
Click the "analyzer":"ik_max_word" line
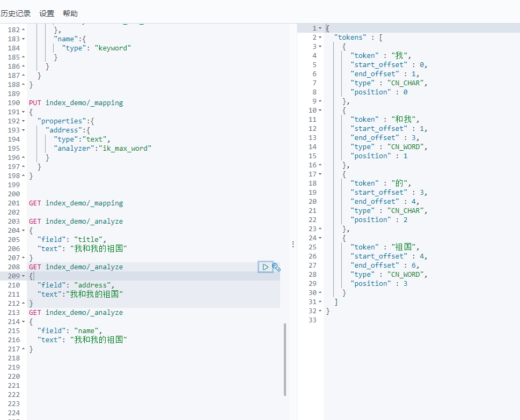102,149
